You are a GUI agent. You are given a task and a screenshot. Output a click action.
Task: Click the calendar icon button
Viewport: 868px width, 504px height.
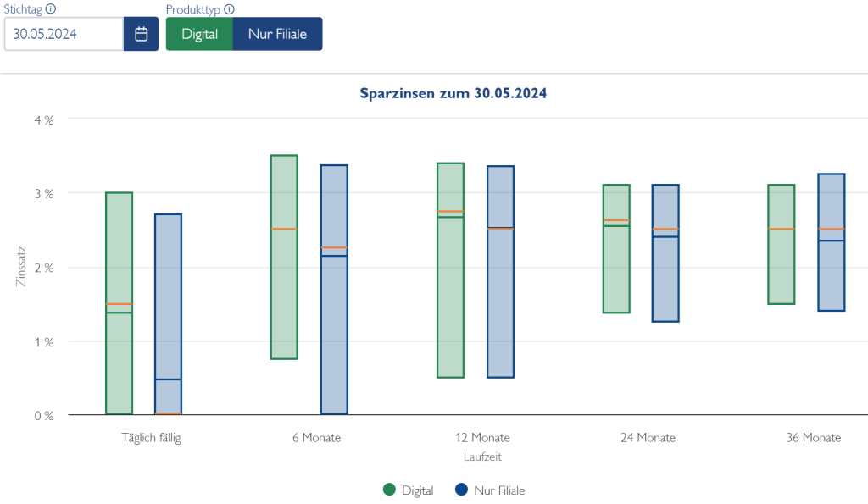[x=142, y=34]
